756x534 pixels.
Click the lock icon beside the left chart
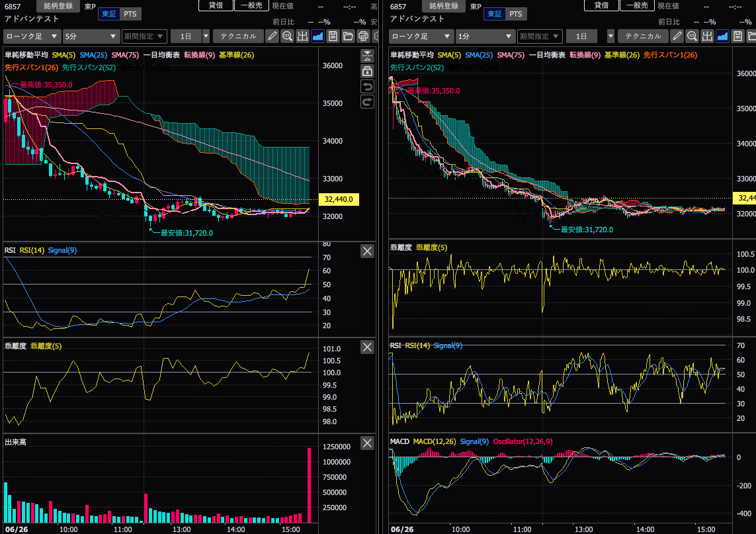point(367,71)
